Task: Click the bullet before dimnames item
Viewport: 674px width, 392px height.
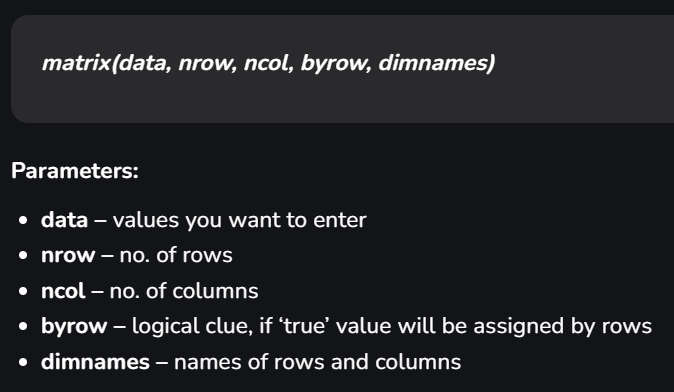Action: point(23,362)
